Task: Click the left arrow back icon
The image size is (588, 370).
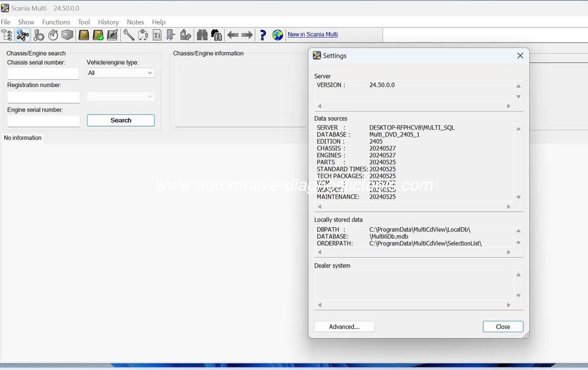Action: [233, 35]
